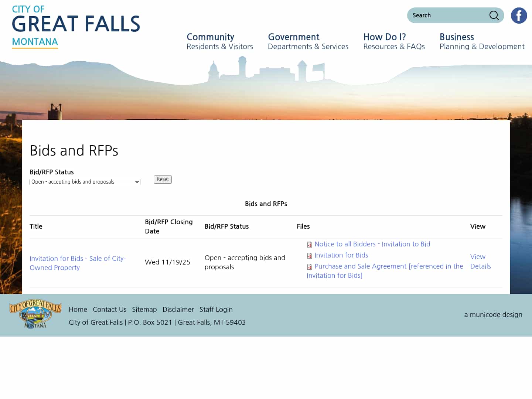Open the Bid/RFP Status dropdown

85,182
